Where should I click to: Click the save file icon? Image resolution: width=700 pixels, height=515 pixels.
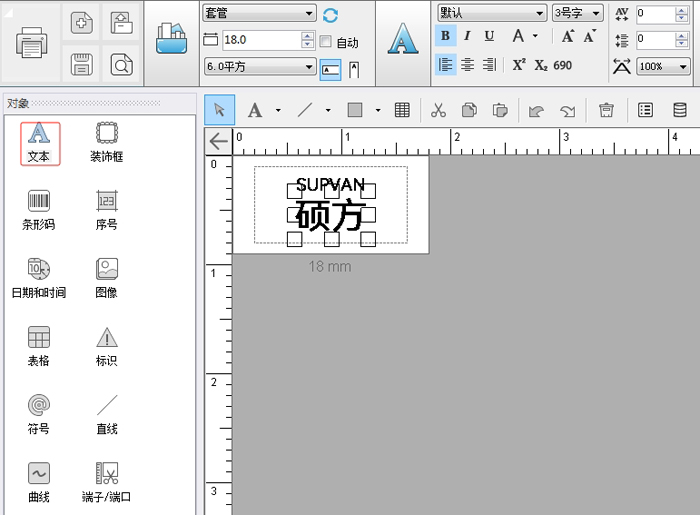pyautogui.click(x=82, y=65)
